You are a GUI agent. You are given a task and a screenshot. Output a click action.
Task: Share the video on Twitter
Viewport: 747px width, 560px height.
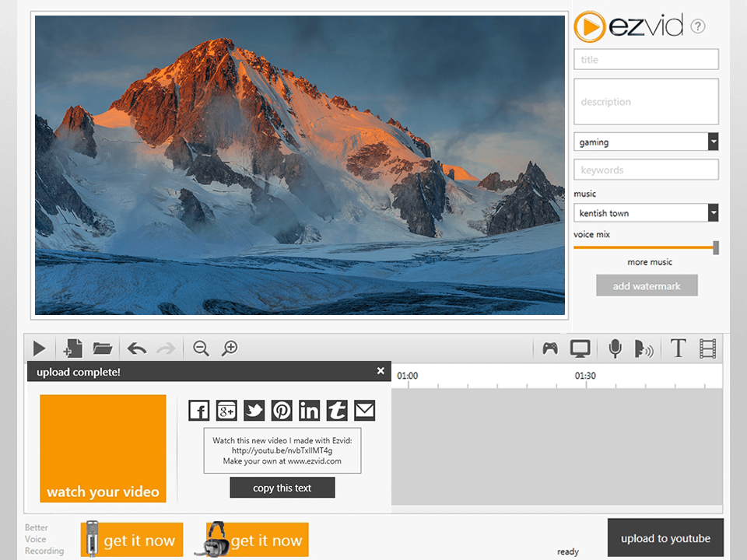[254, 410]
